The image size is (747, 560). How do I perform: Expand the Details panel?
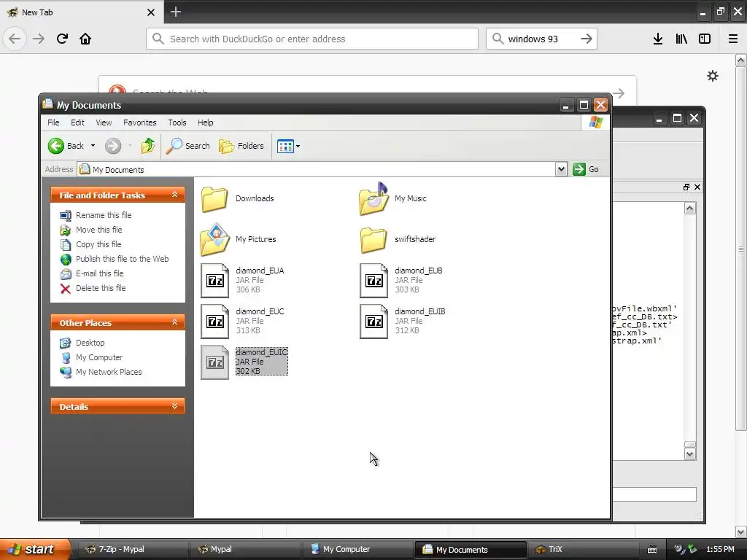[174, 406]
